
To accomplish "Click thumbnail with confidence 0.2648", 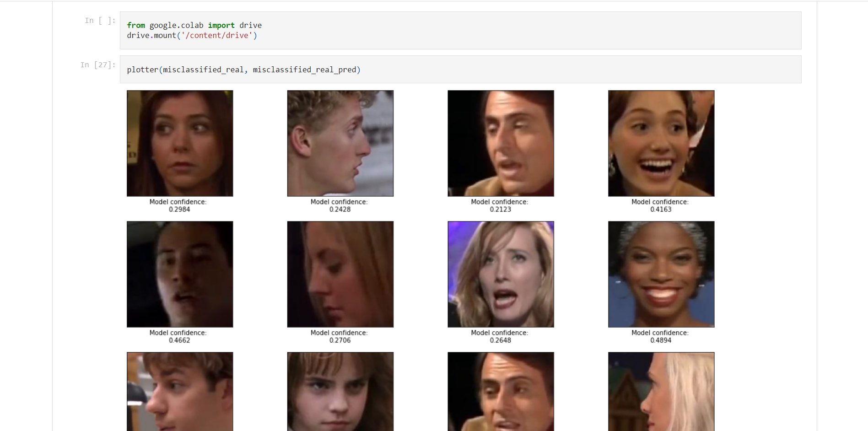I will pos(501,274).
